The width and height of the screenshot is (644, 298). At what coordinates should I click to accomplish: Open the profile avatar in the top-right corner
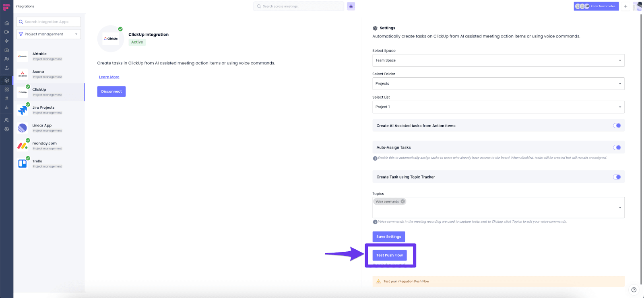[x=637, y=6]
